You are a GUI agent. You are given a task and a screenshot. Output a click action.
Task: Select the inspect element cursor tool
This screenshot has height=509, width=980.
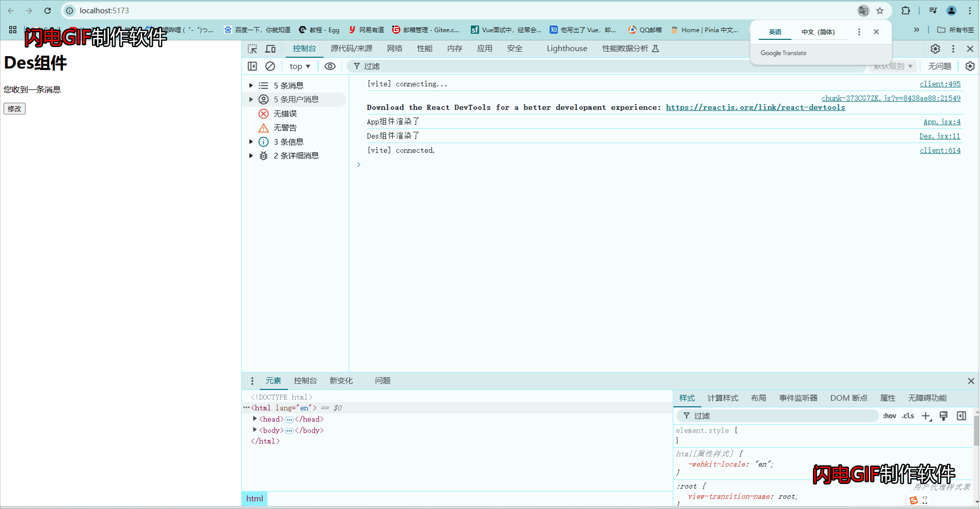(x=252, y=49)
